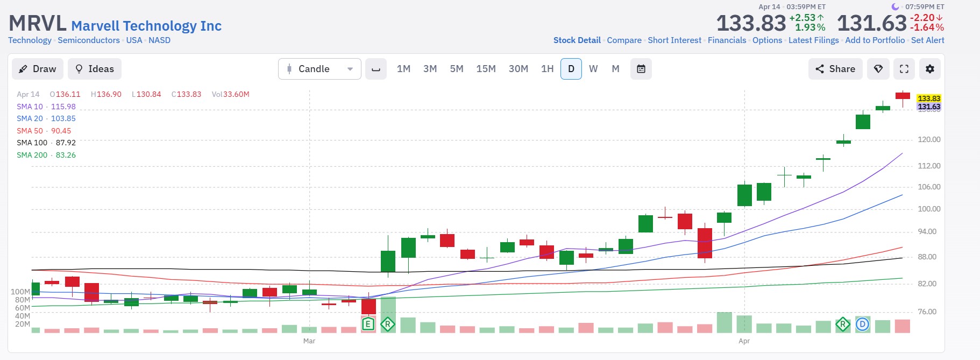Open the Ideas panel

pyautogui.click(x=95, y=69)
